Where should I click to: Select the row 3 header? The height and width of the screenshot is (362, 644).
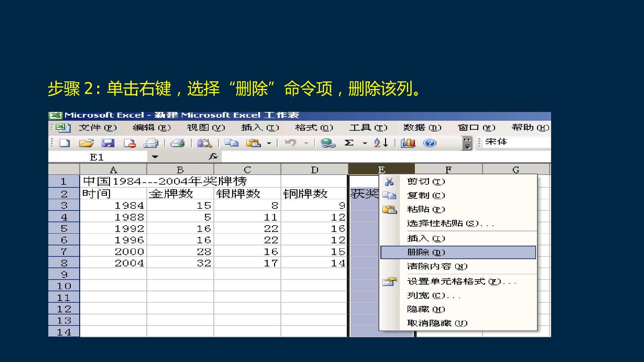(x=64, y=205)
